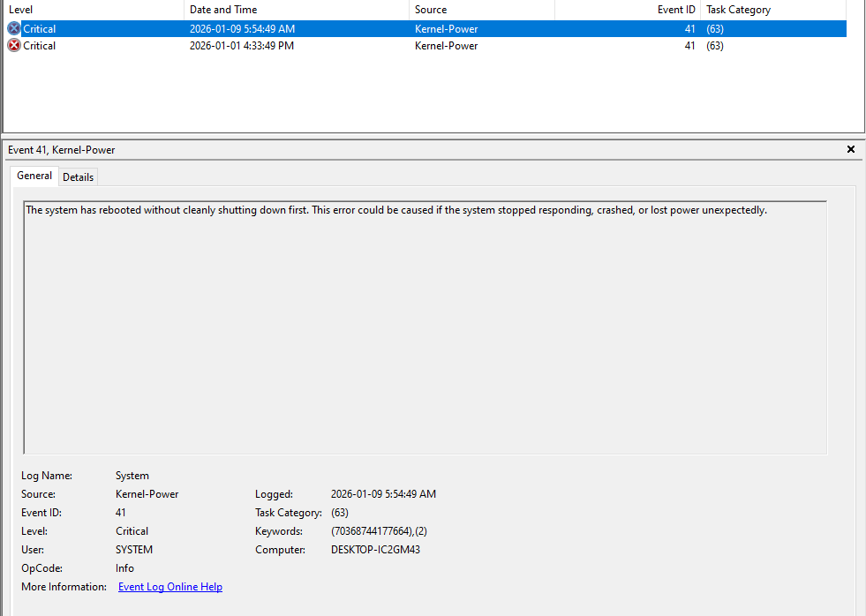Click the Keywords value (70368744177664),(2)
866x616 pixels.
[379, 531]
